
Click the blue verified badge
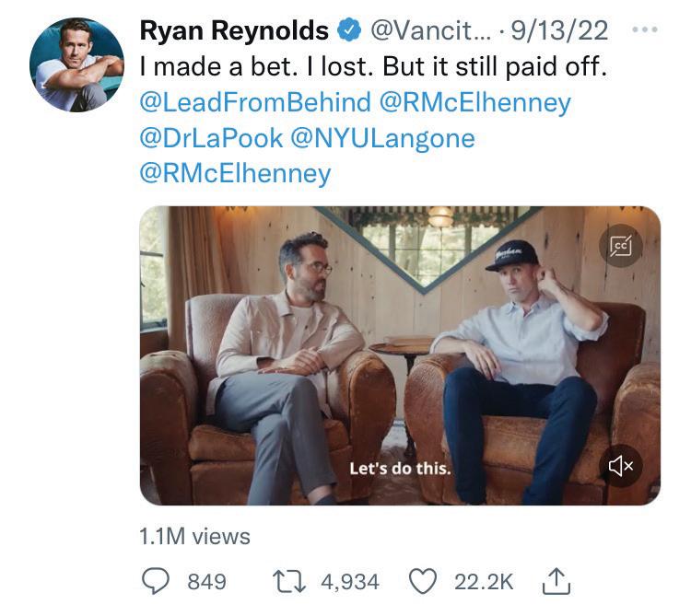click(x=349, y=30)
